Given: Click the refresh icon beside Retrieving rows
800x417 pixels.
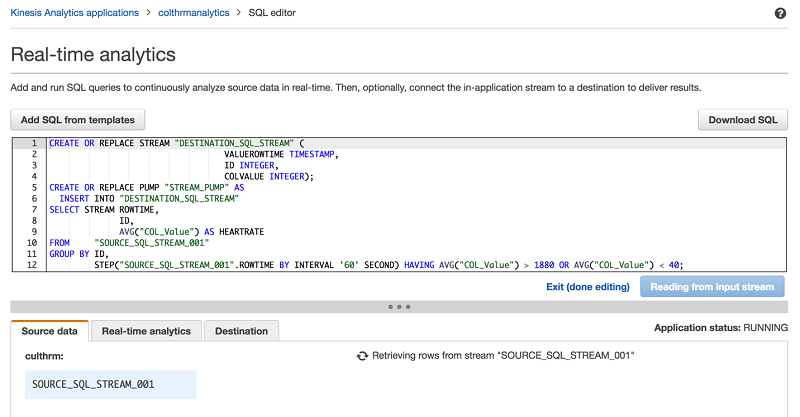Looking at the screenshot, I should pyautogui.click(x=362, y=356).
